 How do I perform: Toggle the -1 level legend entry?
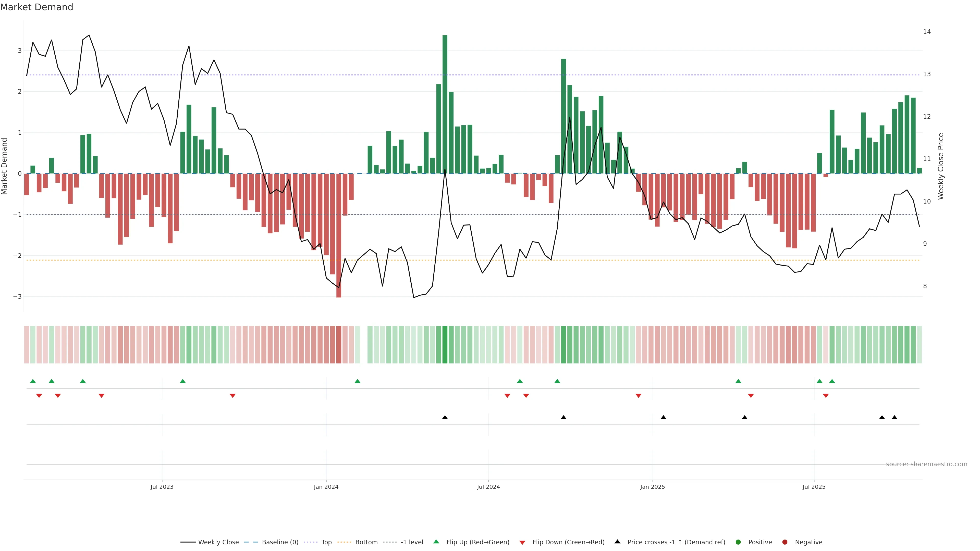[x=412, y=542]
